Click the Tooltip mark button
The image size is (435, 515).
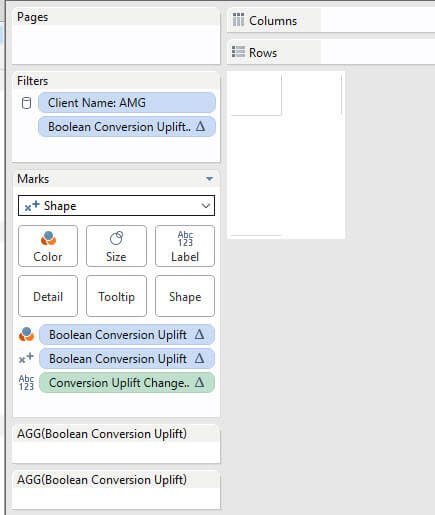pos(116,296)
